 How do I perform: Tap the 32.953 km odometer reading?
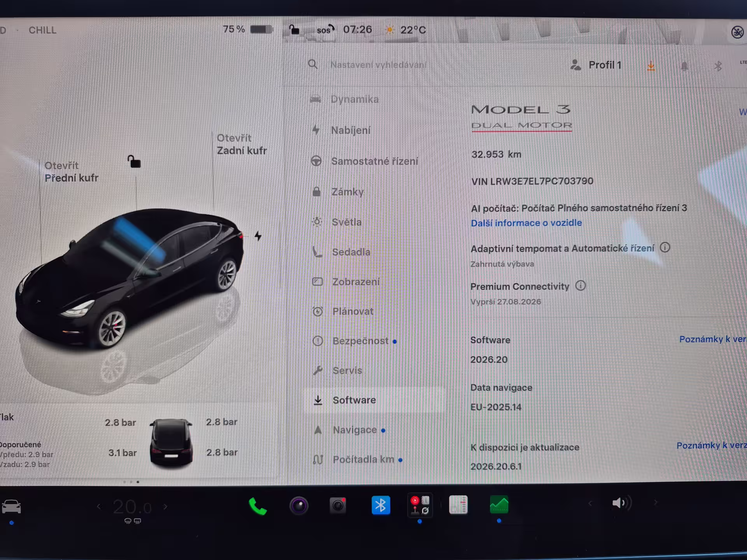[496, 154]
